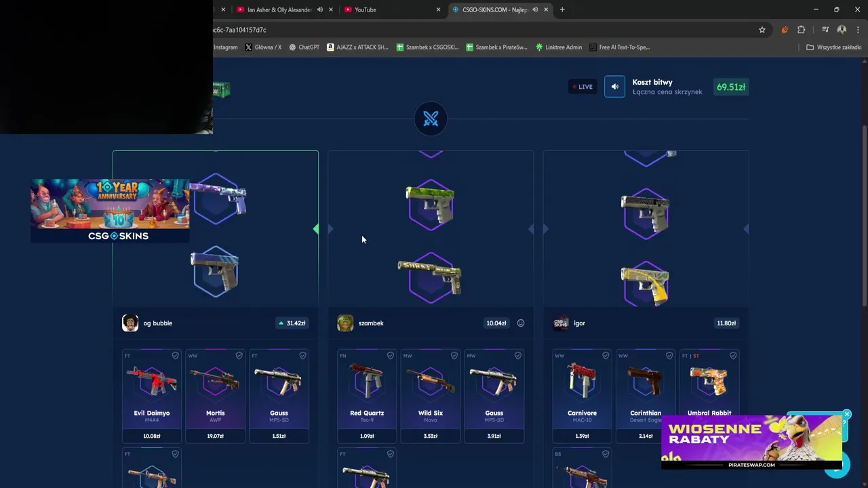The width and height of the screenshot is (868, 488).
Task: Open the emoji reaction icon next to szambek
Action: 521,323
